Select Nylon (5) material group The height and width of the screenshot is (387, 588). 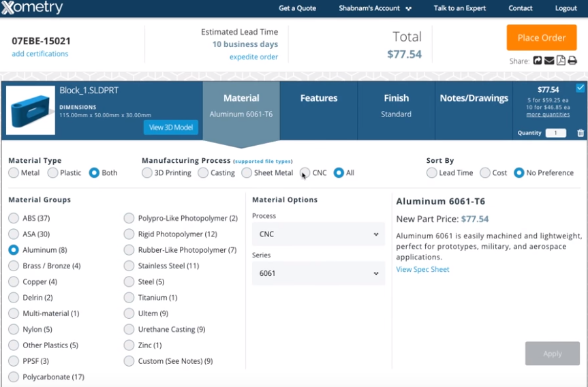pos(14,329)
